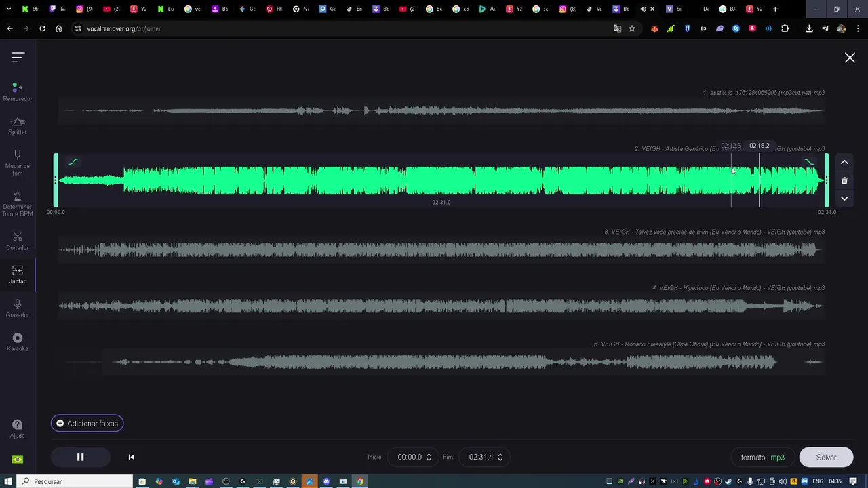Open the Mudar de tom tool
Viewport: 868px width, 488px height.
click(18, 163)
